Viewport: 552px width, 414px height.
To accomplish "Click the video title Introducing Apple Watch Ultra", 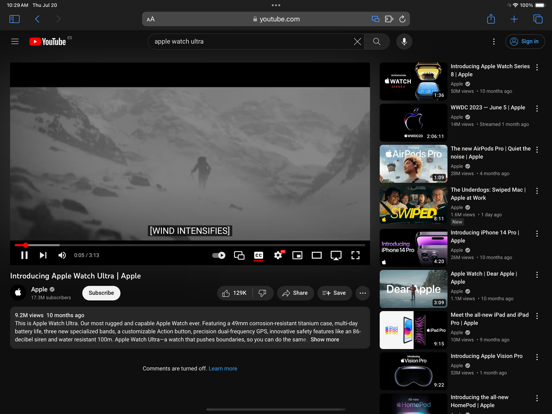I will point(75,276).
